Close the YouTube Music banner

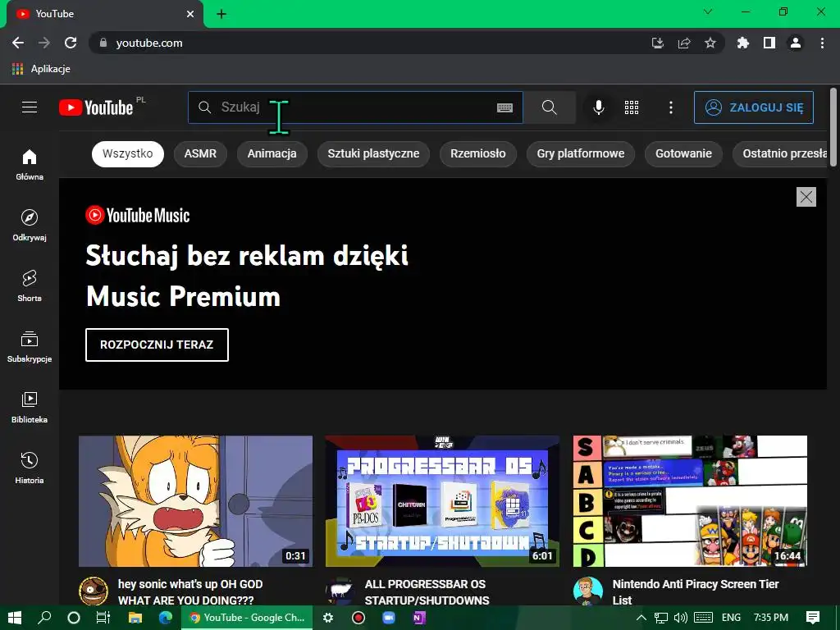click(x=806, y=197)
